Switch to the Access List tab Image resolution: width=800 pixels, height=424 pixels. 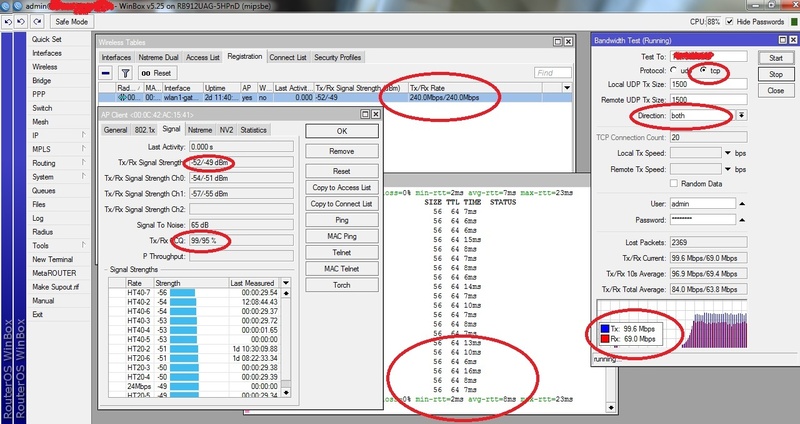pyautogui.click(x=203, y=57)
